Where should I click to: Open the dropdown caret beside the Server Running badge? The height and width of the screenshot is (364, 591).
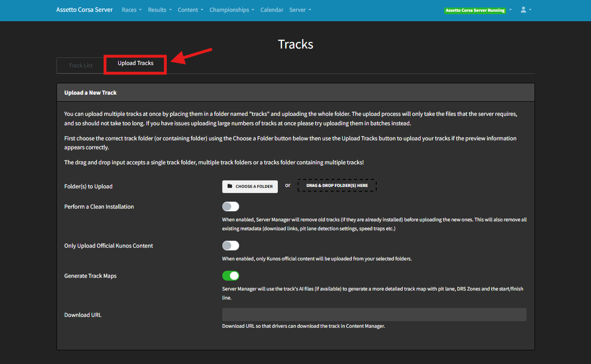coord(510,10)
